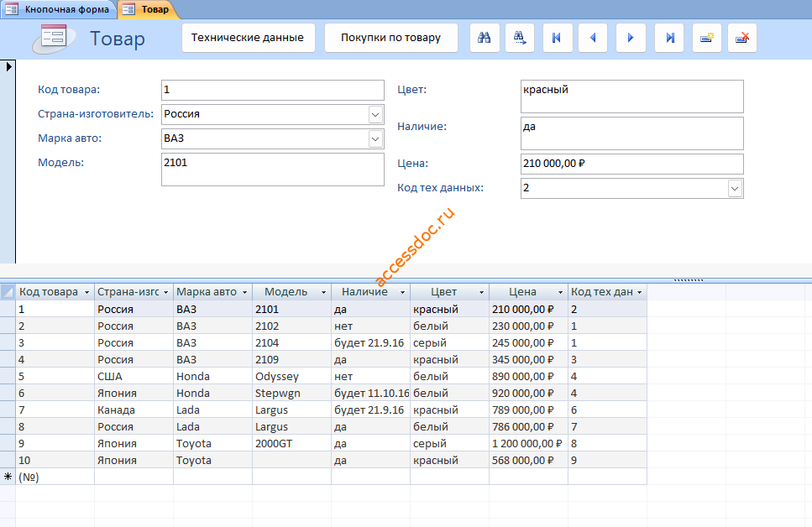The width and height of the screenshot is (812, 527).
Task: Go to the previous record arrow
Action: coord(593,38)
